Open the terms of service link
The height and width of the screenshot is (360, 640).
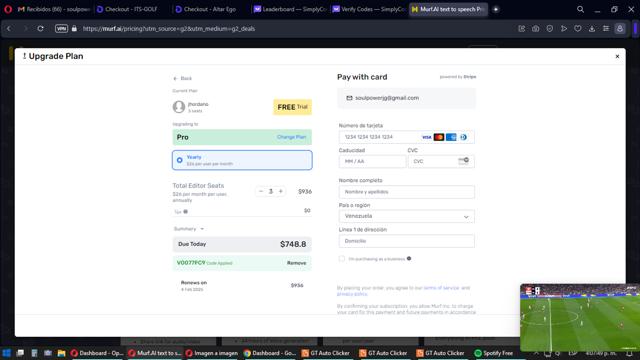441,288
